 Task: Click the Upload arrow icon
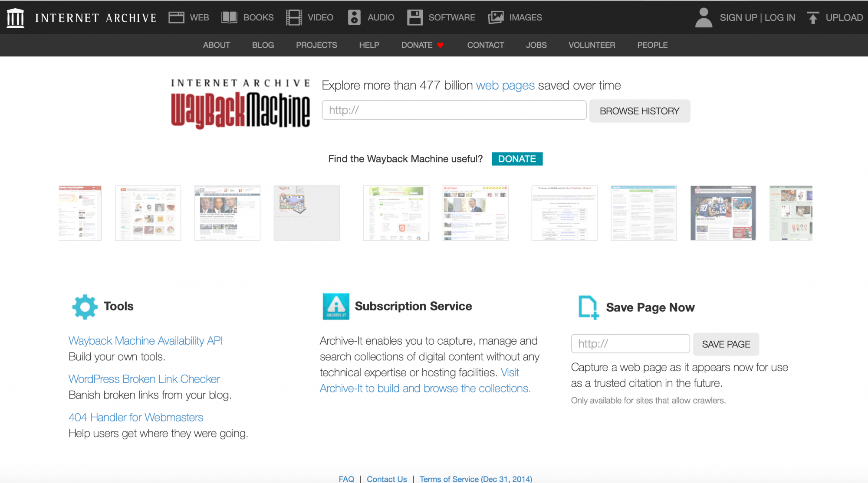pyautogui.click(x=812, y=18)
